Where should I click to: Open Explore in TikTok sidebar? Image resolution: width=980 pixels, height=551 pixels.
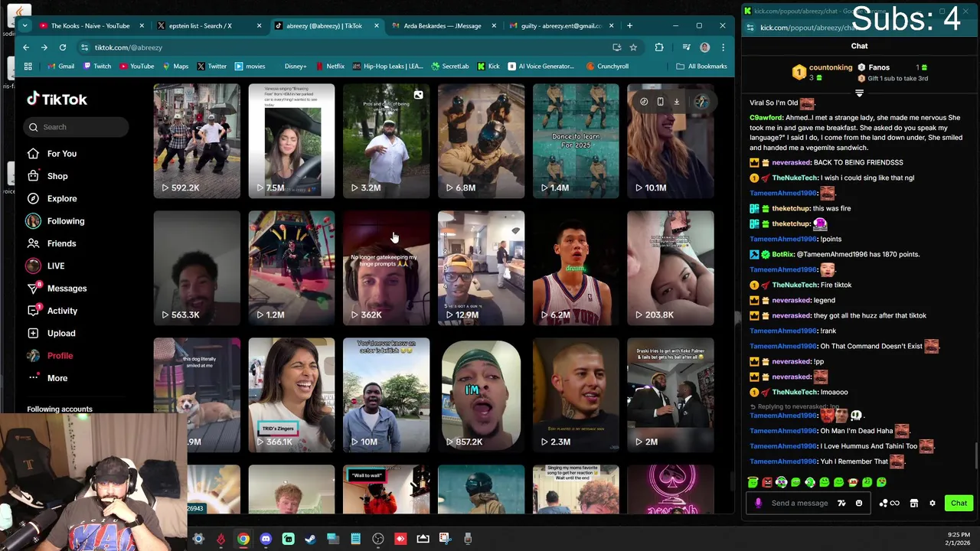pyautogui.click(x=52, y=198)
